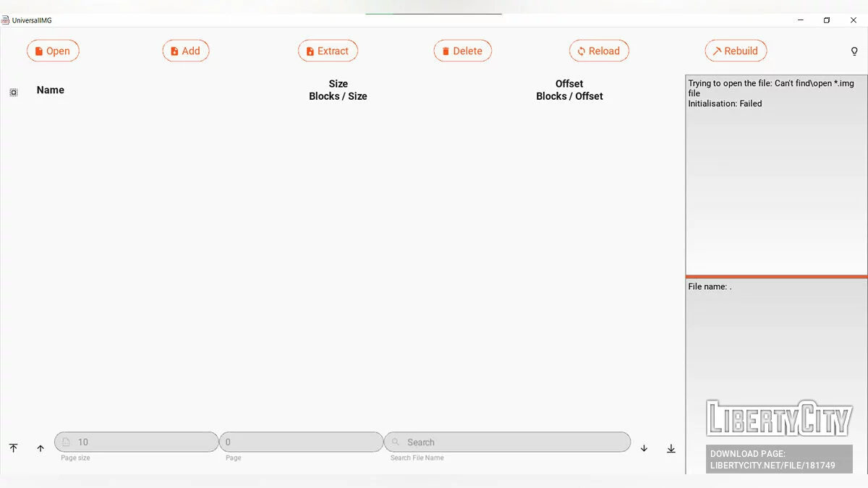Go to previous page up arrow

41,448
